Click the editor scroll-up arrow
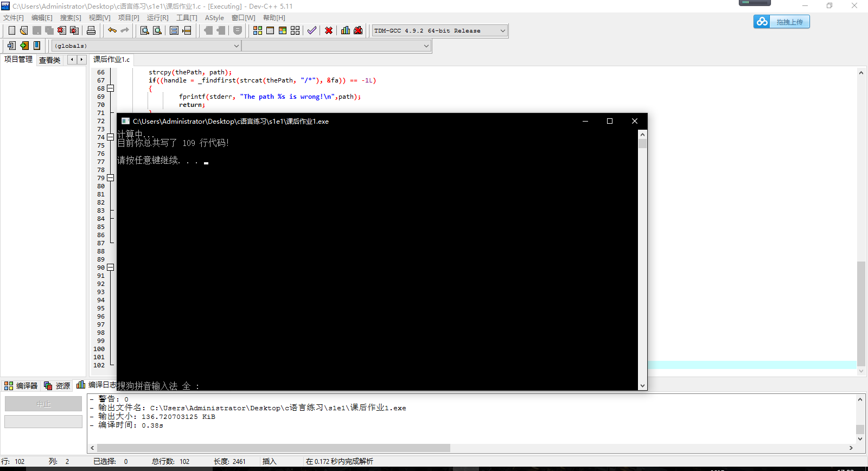Image resolution: width=868 pixels, height=471 pixels. (861, 72)
